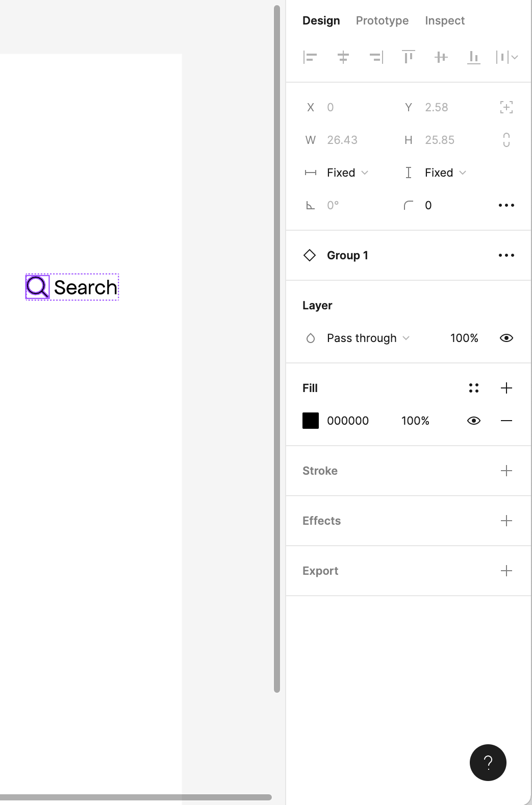532x805 pixels.
Task: Add an export setting with plus button
Action: tap(506, 571)
